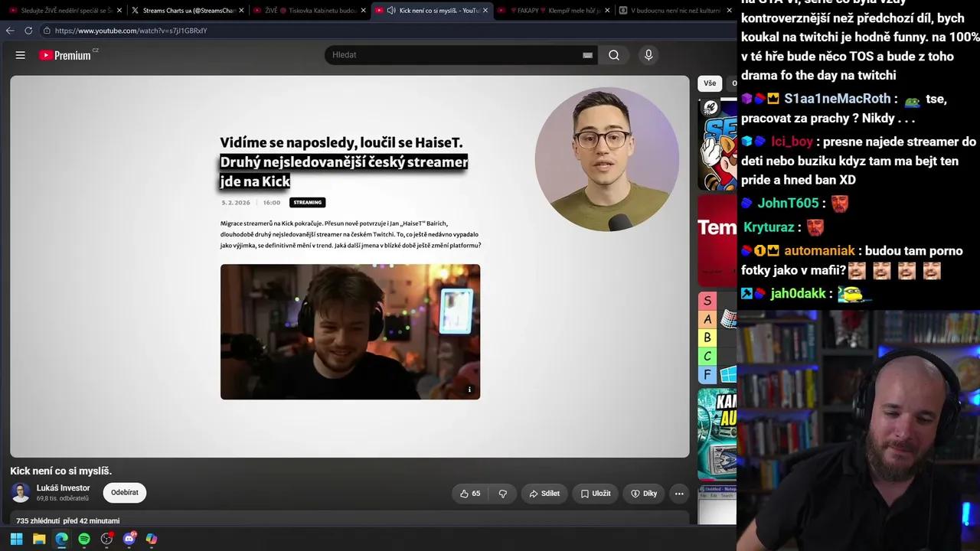Open Spotify from the taskbar

tap(84, 539)
